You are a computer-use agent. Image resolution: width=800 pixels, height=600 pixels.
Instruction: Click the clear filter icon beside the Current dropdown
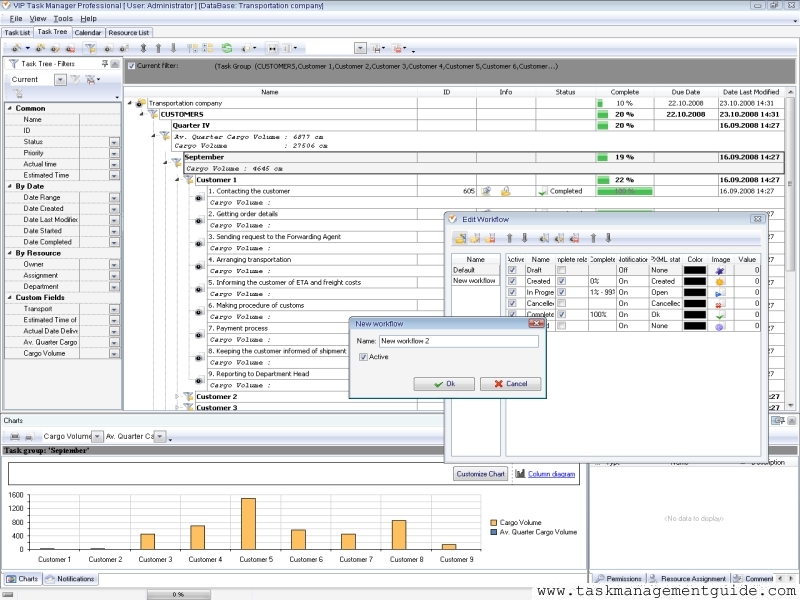(74, 80)
